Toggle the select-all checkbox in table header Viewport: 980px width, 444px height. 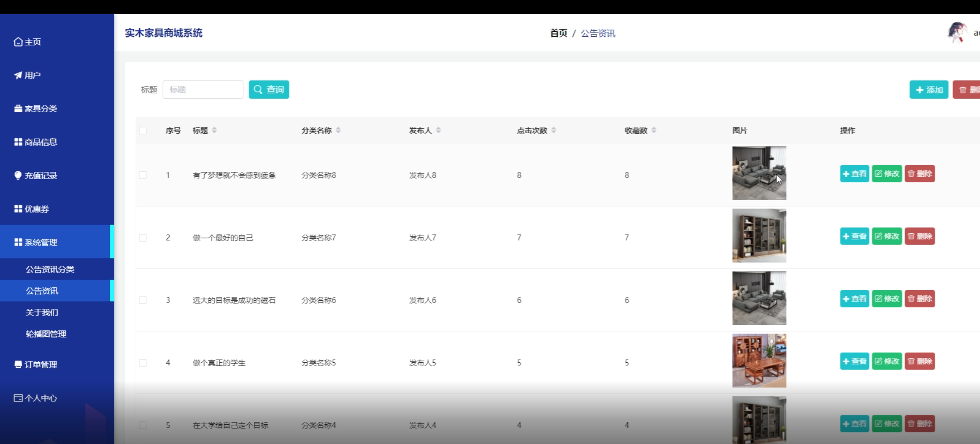(x=143, y=130)
